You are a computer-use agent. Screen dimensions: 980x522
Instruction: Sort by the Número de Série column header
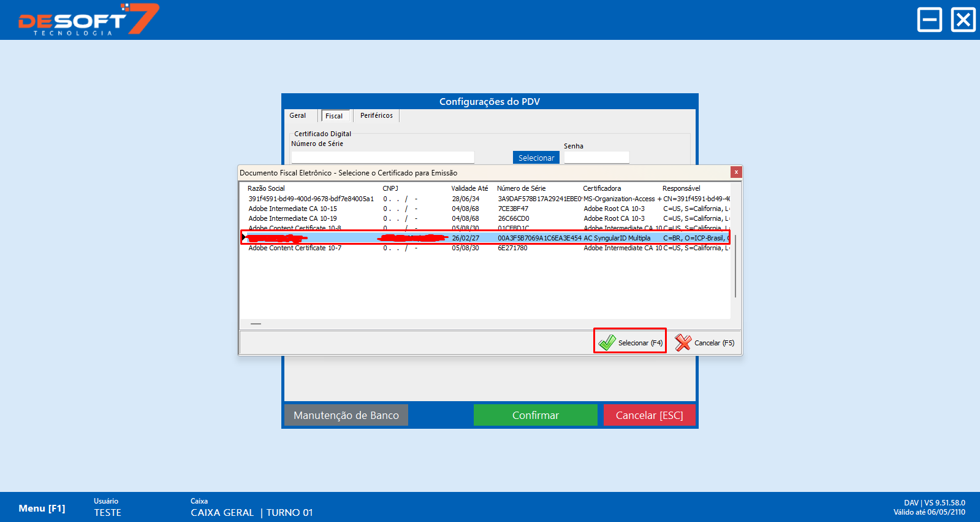tap(522, 188)
